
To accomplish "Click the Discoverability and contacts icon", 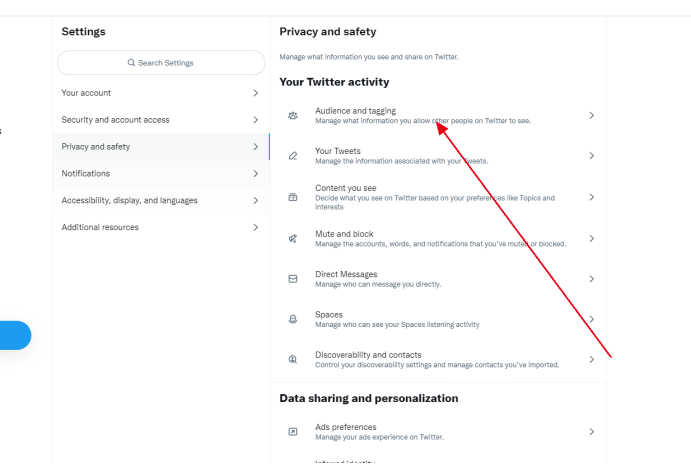I will (293, 359).
